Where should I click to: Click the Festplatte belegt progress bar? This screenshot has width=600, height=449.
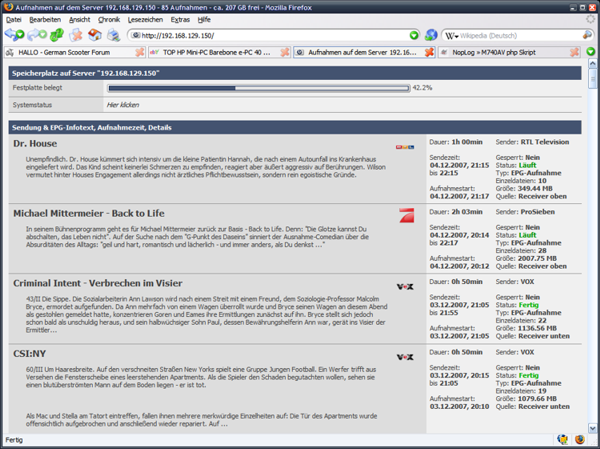pos(259,88)
